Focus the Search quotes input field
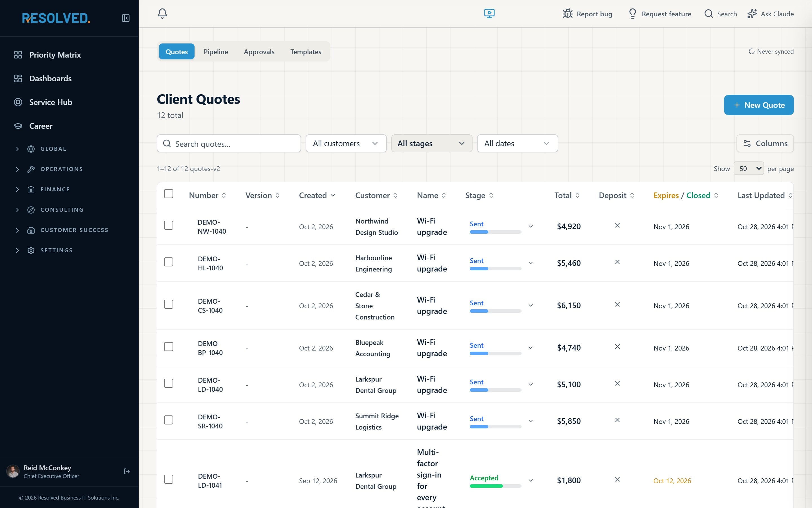 (229, 143)
